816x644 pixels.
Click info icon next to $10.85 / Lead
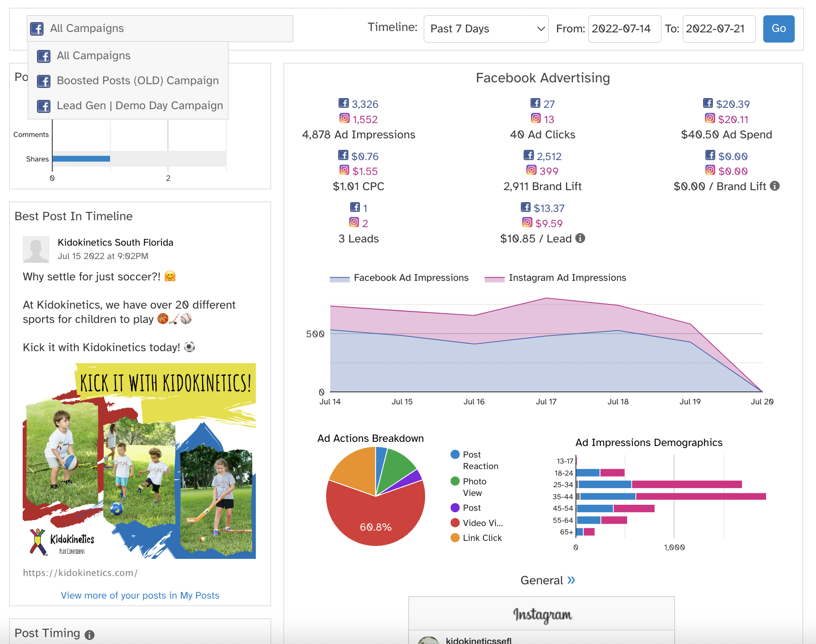tap(580, 238)
